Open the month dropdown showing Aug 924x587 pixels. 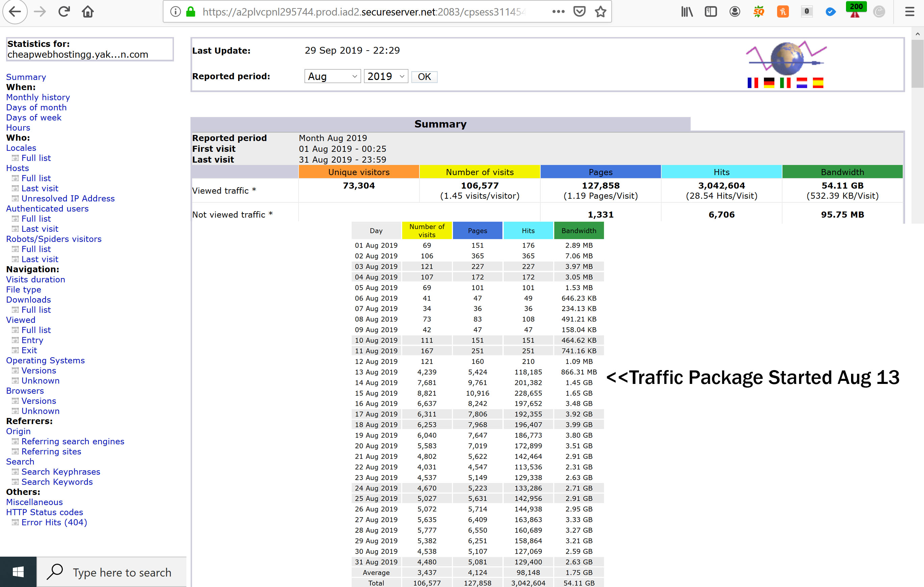(332, 77)
